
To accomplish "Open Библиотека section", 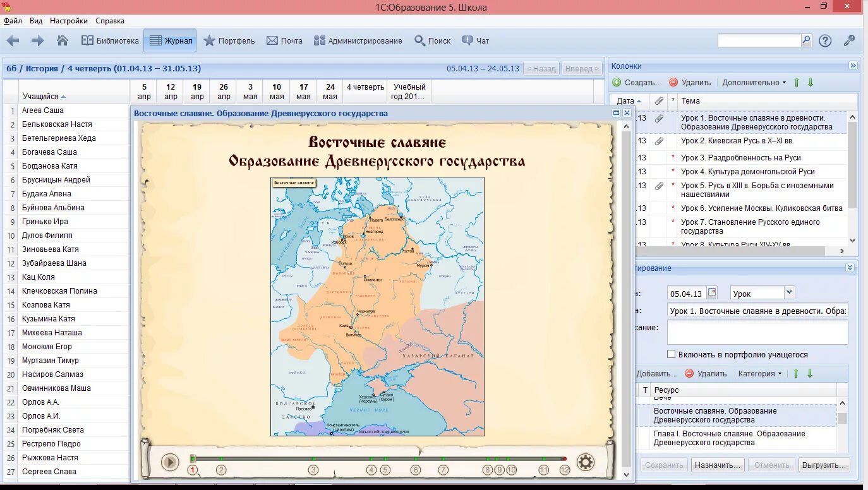I will coord(110,40).
